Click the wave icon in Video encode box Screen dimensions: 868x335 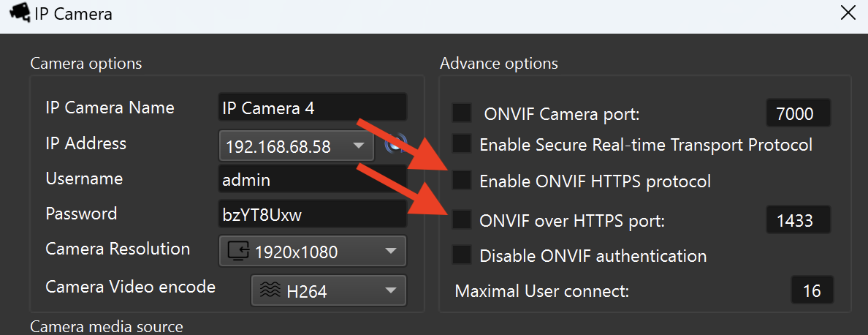pyautogui.click(x=270, y=290)
